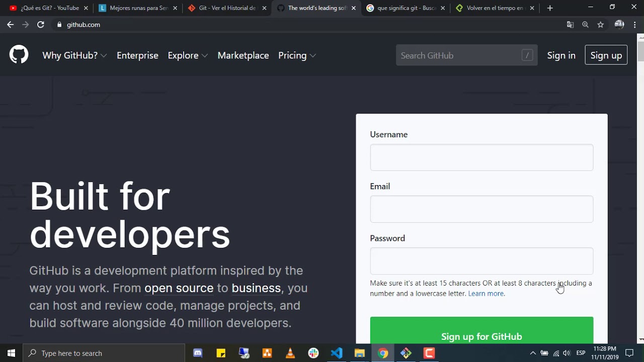Open the password Learn more link
The width and height of the screenshot is (644, 362).
point(486,294)
